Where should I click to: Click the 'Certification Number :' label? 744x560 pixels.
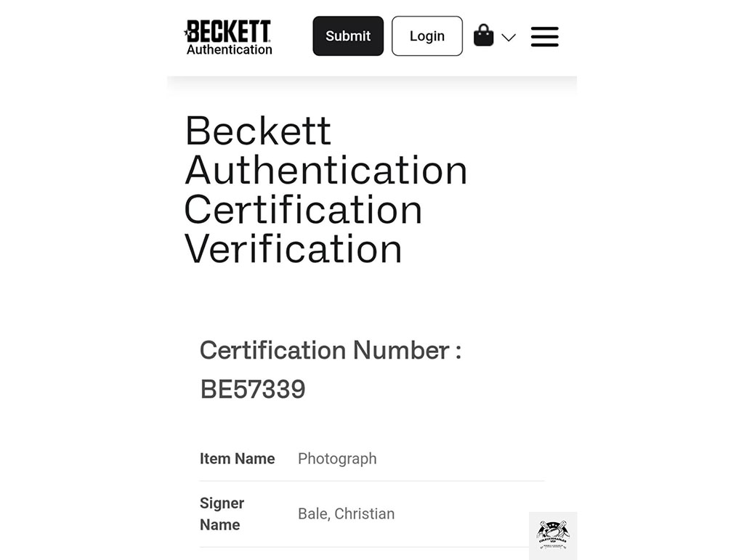[x=331, y=350]
